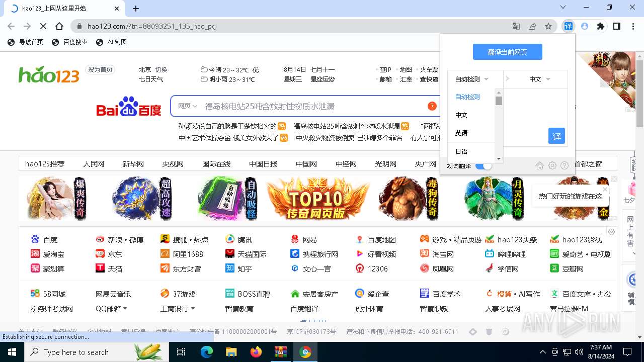
Task: Click the home button in toolbar
Action: click(59, 26)
